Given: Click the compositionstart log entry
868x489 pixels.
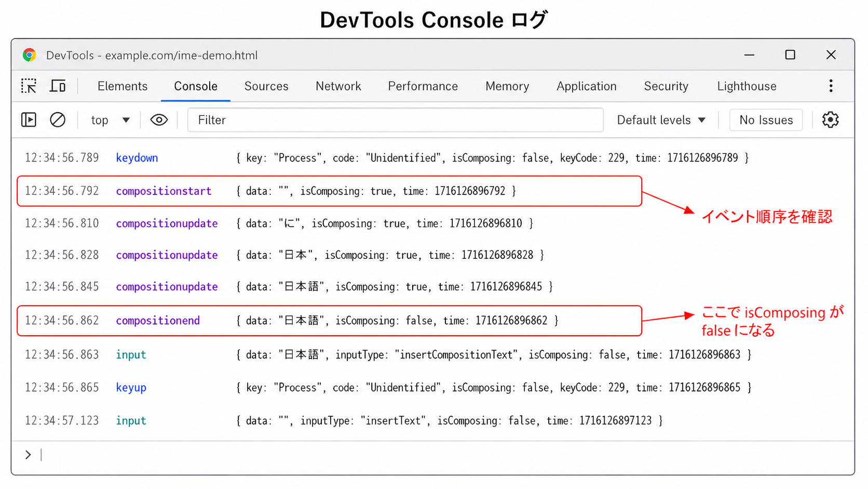Looking at the screenshot, I should (329, 191).
